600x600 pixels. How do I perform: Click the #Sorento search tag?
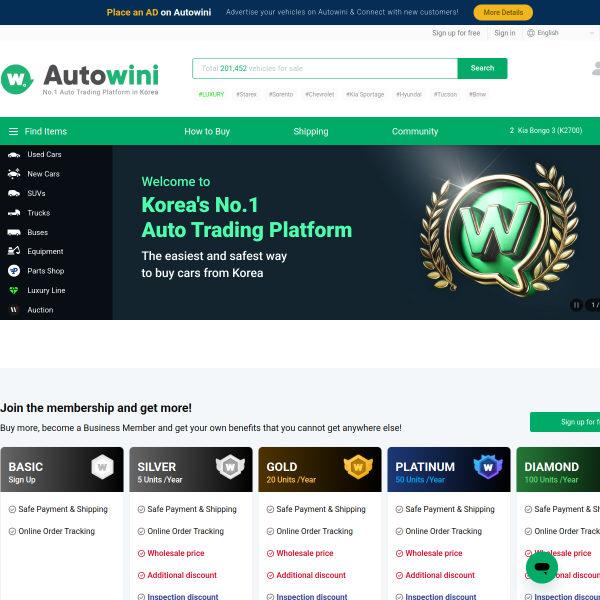(281, 95)
